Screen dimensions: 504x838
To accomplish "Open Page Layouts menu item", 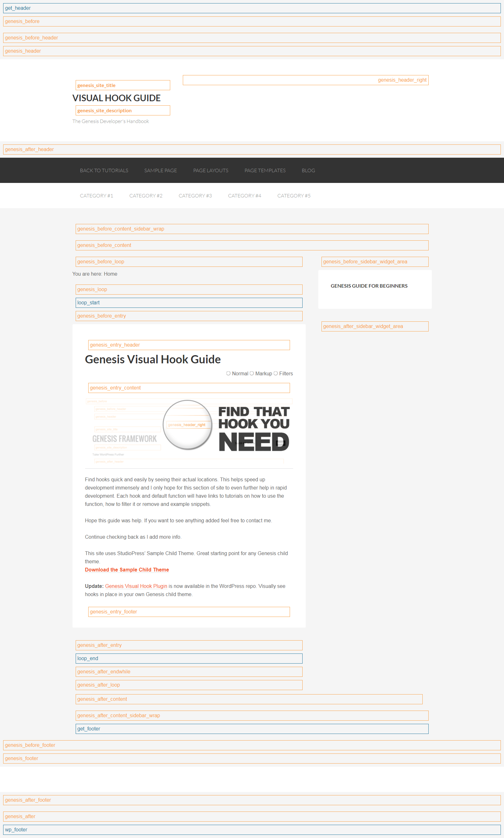I will tap(211, 170).
